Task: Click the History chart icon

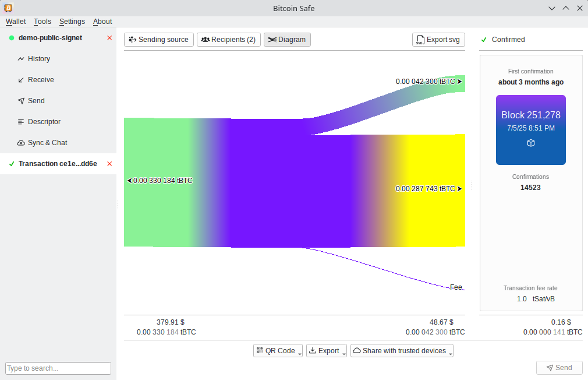Action: [x=21, y=59]
